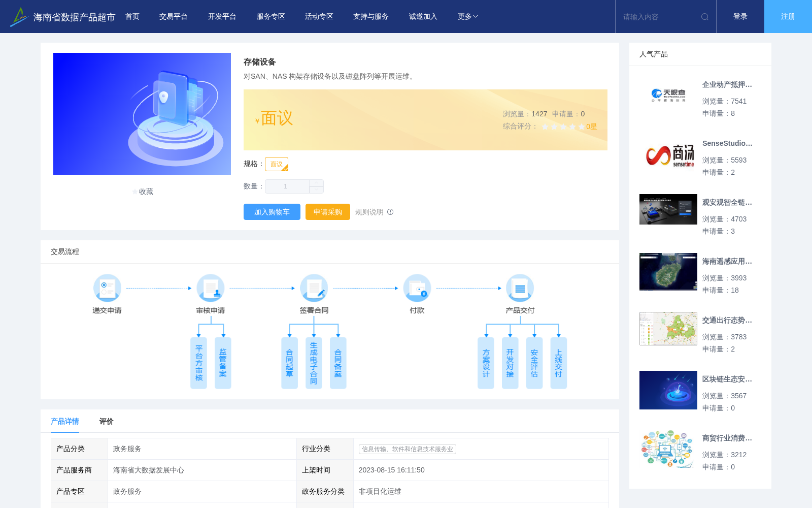
Task: Open SenseStudio product title
Action: pos(727,143)
